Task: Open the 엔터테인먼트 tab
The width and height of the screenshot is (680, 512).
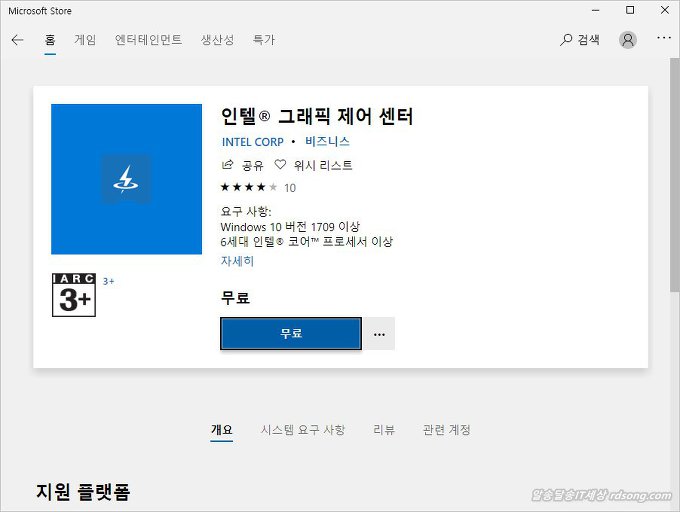Action: point(148,40)
